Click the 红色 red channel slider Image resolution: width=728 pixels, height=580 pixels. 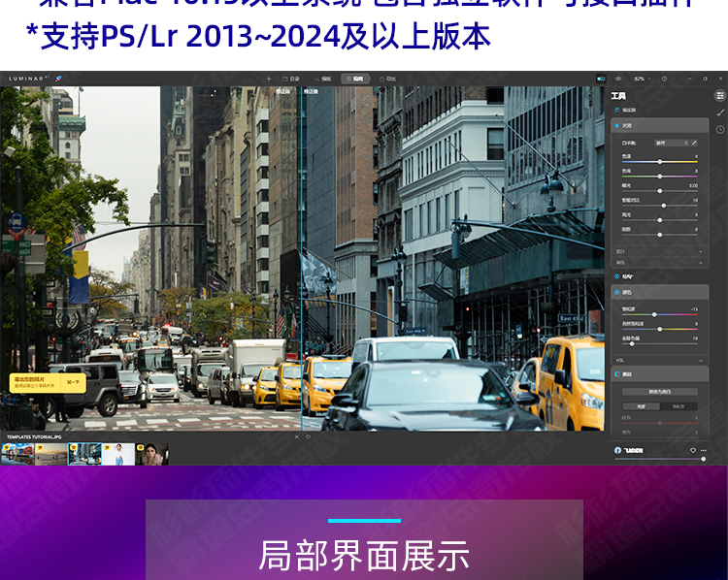(660, 423)
